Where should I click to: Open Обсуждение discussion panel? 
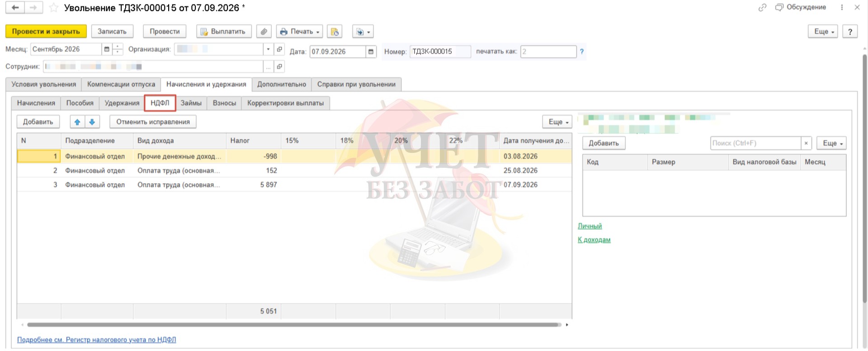pyautogui.click(x=801, y=7)
